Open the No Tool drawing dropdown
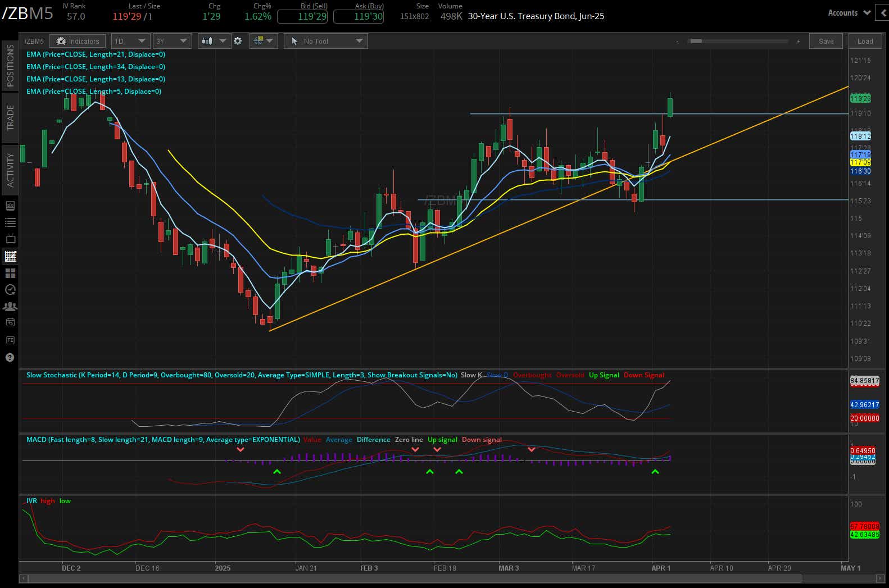Image resolution: width=889 pixels, height=588 pixels. (x=326, y=41)
